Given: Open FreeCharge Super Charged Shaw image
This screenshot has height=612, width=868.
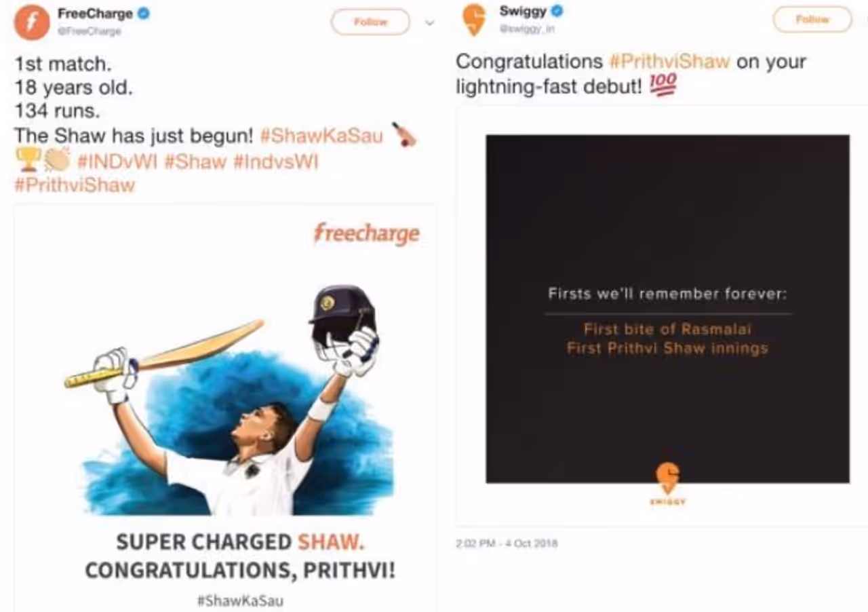Looking at the screenshot, I should (x=225, y=408).
